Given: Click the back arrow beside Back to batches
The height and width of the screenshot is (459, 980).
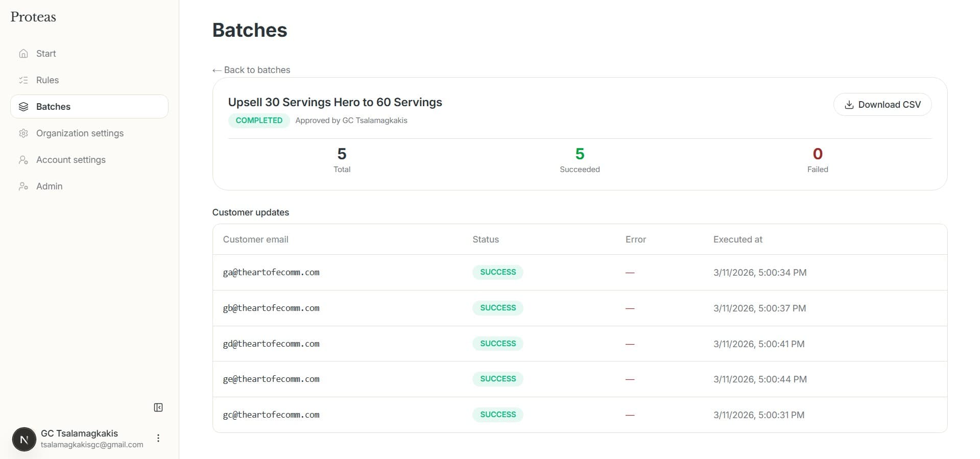Looking at the screenshot, I should click(217, 70).
